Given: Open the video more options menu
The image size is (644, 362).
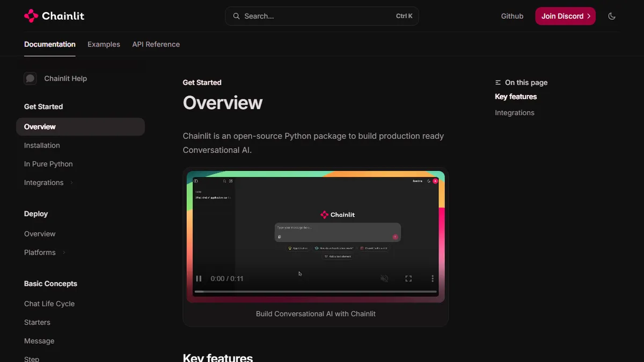Looking at the screenshot, I should (433, 278).
